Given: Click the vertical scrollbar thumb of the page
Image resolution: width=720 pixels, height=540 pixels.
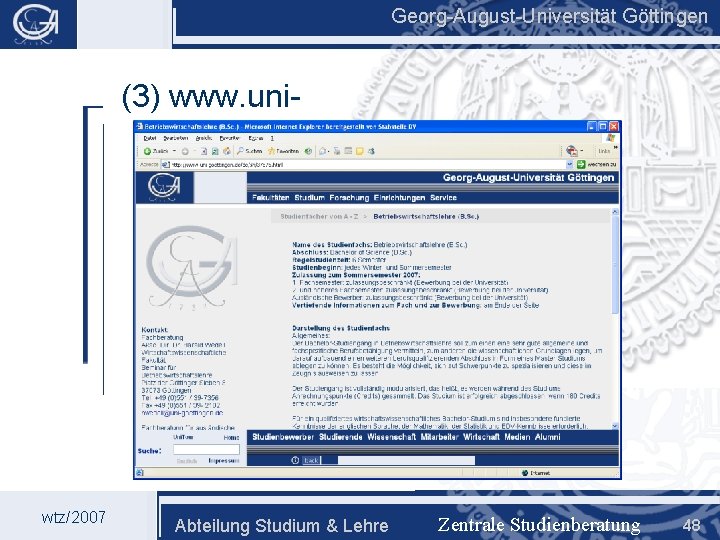Looking at the screenshot, I should point(615,265).
